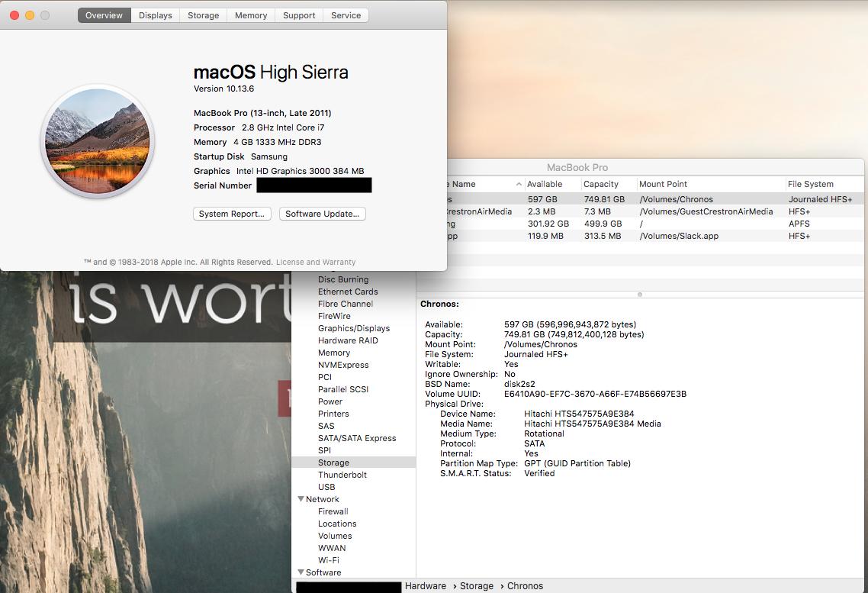Select the /Volumes/Slack.app volume row

(x=655, y=235)
